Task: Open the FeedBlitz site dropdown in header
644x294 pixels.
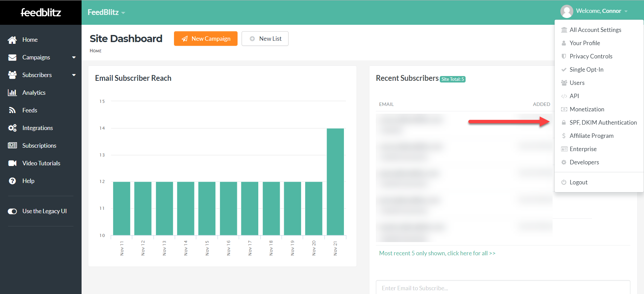Action: point(106,12)
